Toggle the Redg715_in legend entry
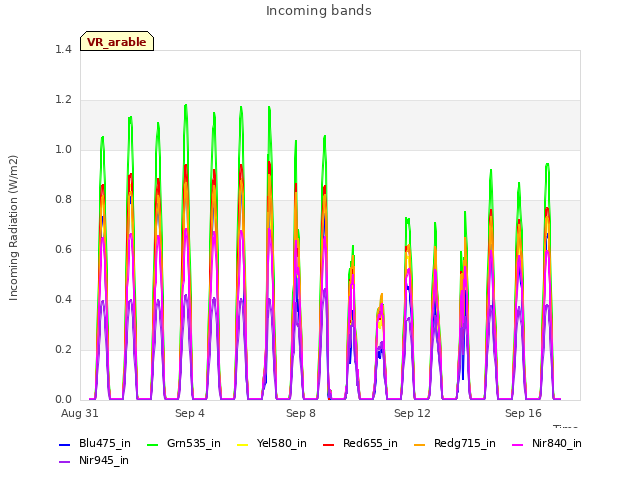Viewport: 640px width, 480px height. (x=455, y=443)
